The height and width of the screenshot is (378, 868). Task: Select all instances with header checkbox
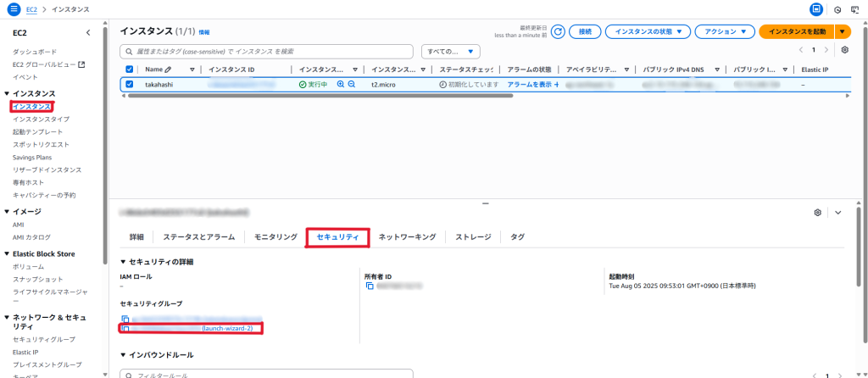tap(130, 69)
